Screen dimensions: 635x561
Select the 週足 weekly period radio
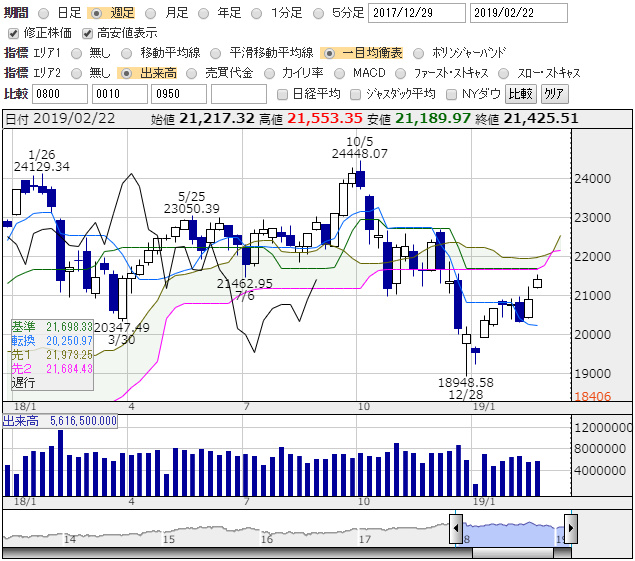point(96,13)
